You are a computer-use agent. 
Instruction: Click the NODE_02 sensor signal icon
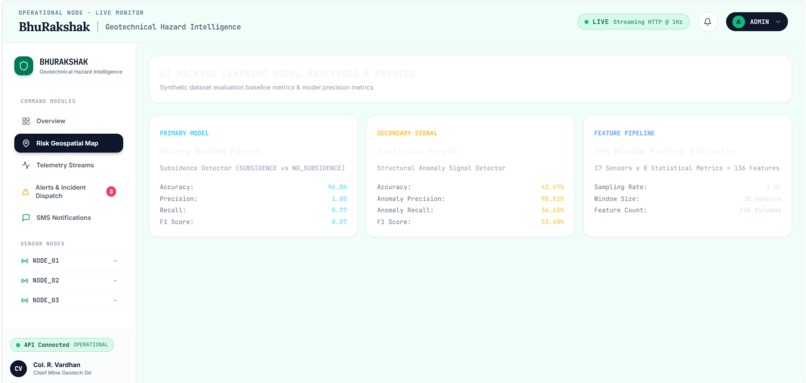24,281
